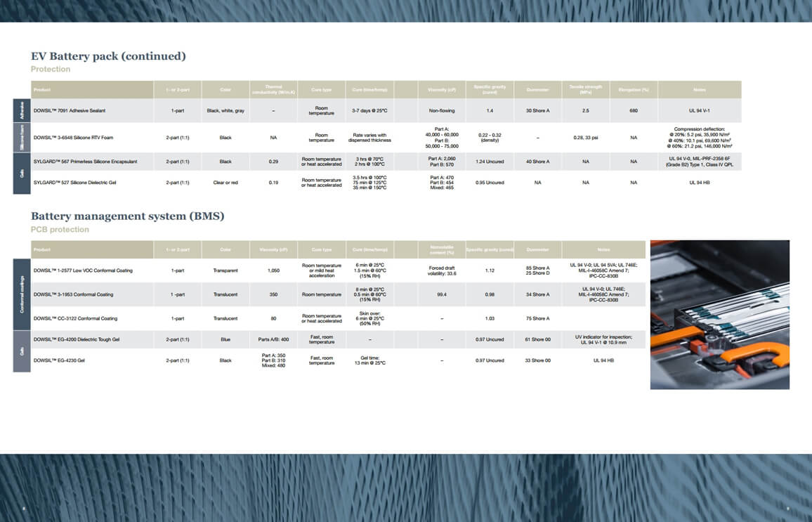Click "DOWSIL 3-1953 Conformal Coating" product name
The height and width of the screenshot is (522, 812).
tap(73, 294)
